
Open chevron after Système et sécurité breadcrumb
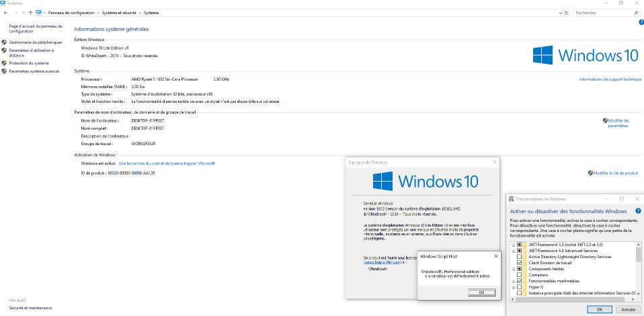(140, 13)
